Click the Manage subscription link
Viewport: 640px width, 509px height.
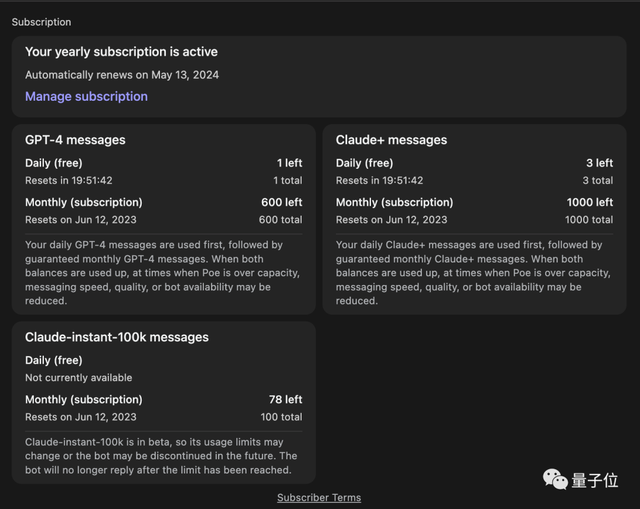tap(86, 97)
